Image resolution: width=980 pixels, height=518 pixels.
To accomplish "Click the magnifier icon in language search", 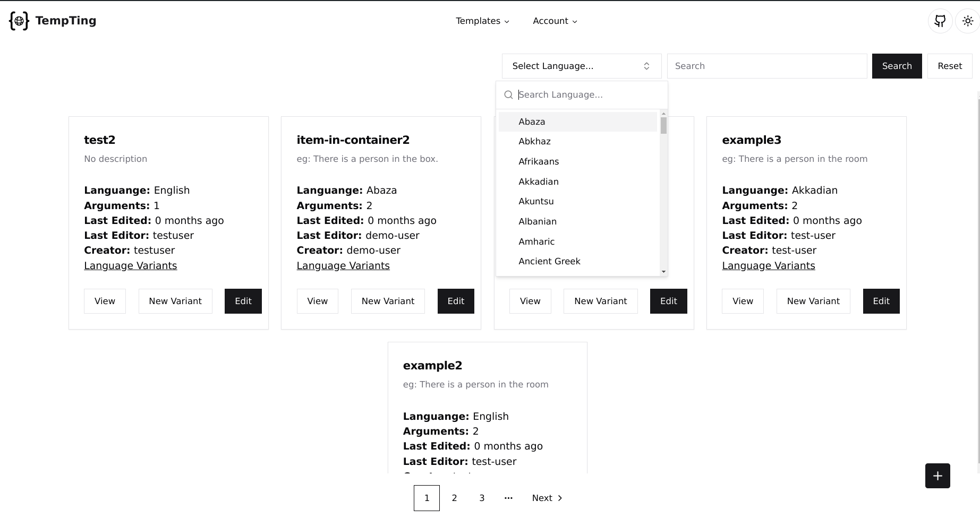I will point(508,95).
